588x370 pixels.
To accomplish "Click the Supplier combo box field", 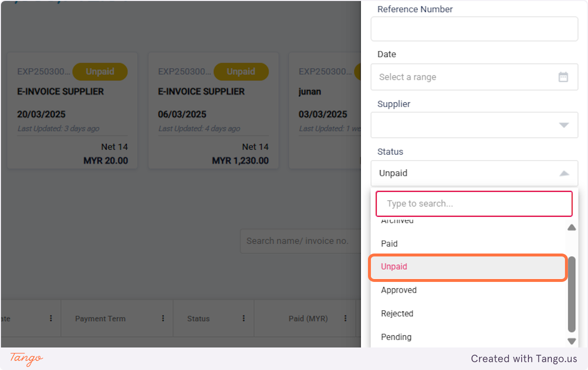I will [474, 125].
